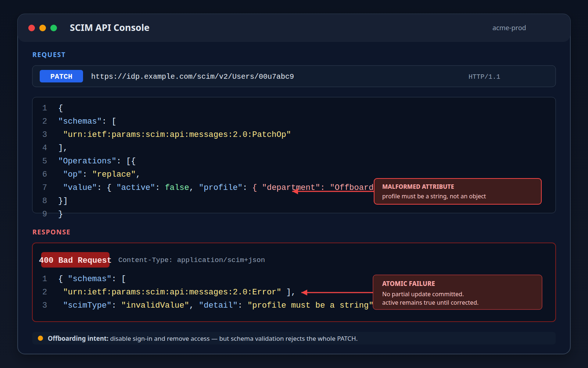Click the red close window dot
The height and width of the screenshot is (368, 588).
(x=32, y=28)
